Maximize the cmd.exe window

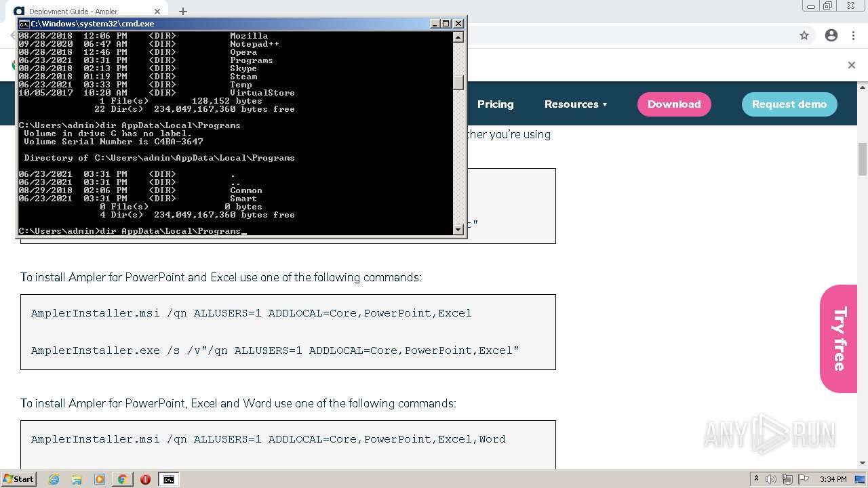[x=446, y=24]
